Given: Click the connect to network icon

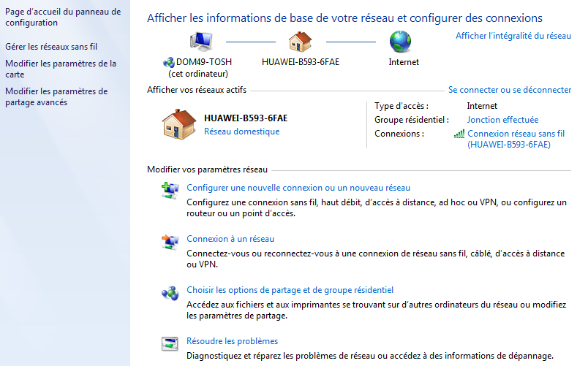Looking at the screenshot, I should coord(170,242).
